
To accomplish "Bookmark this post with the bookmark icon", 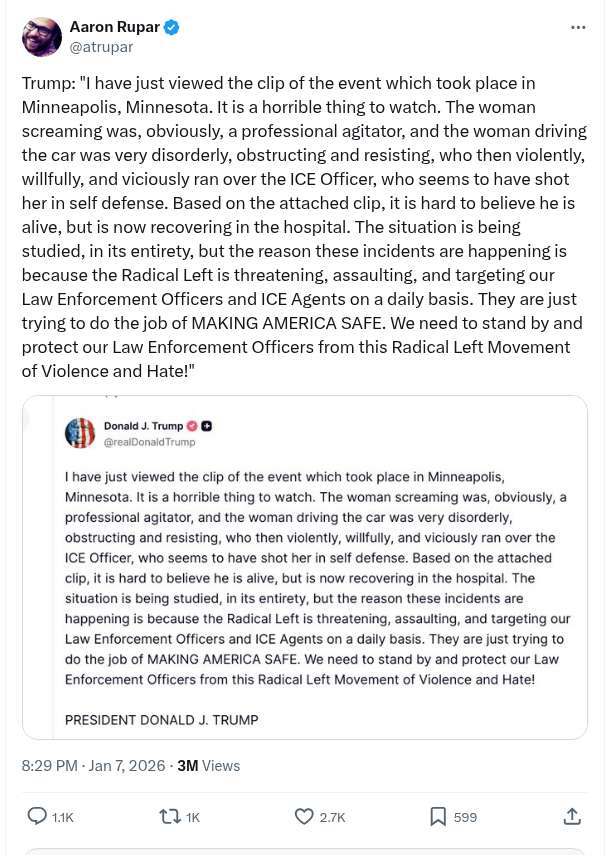I will click(438, 816).
